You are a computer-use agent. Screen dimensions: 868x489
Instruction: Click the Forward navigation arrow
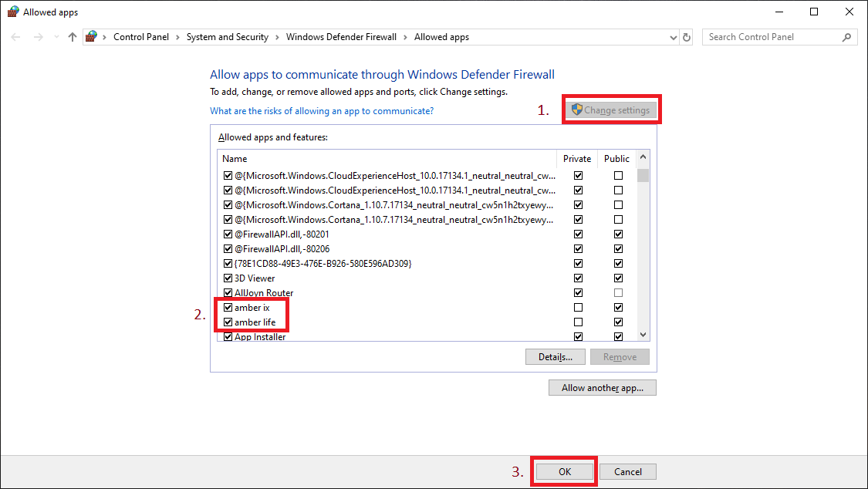[39, 37]
